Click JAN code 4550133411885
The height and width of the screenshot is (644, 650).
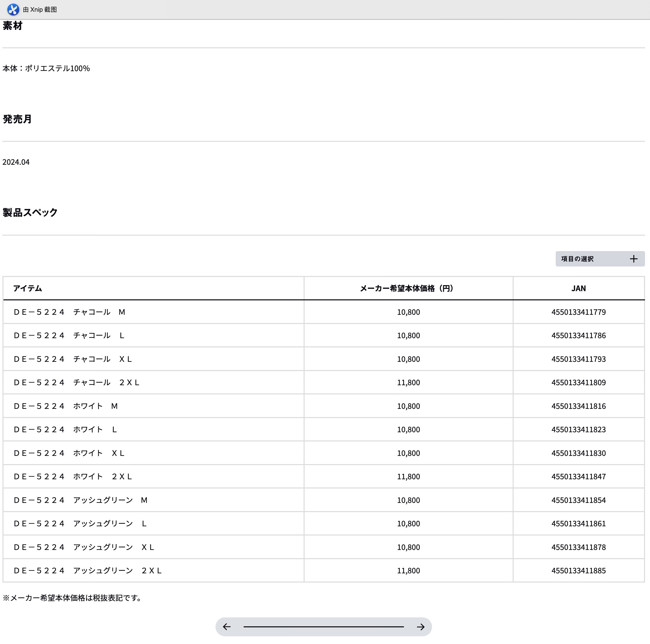coord(578,571)
